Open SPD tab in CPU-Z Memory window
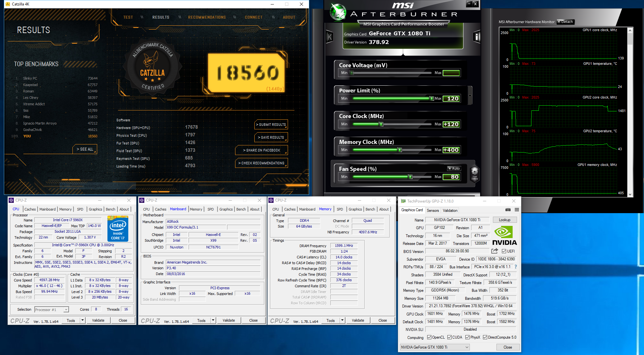The width and height of the screenshot is (644, 355). [x=340, y=209]
